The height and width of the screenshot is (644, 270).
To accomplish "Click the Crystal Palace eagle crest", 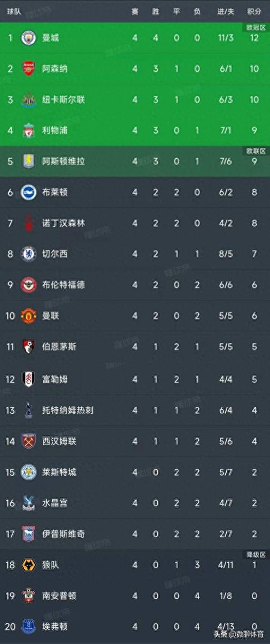I will click(x=28, y=502).
